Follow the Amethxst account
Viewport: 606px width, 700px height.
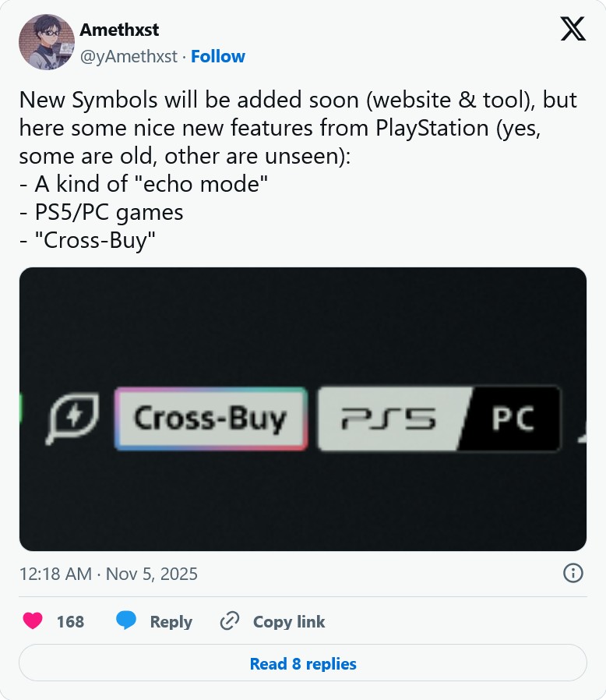coord(218,56)
